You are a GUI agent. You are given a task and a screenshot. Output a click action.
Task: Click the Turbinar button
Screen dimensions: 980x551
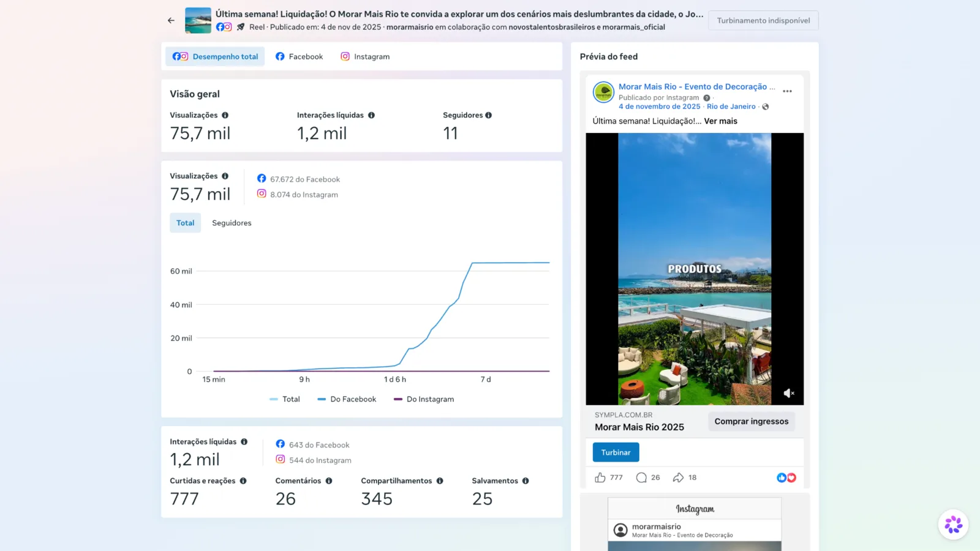coord(616,452)
